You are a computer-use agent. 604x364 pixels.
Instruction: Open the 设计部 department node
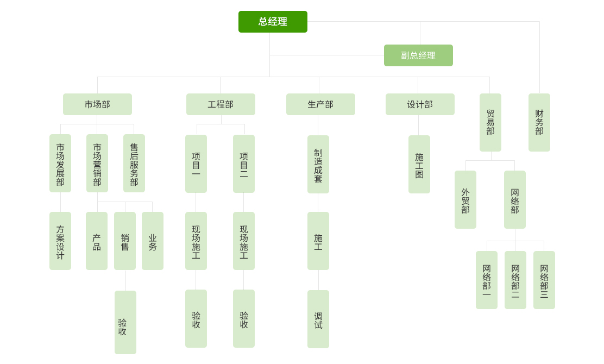tap(420, 104)
